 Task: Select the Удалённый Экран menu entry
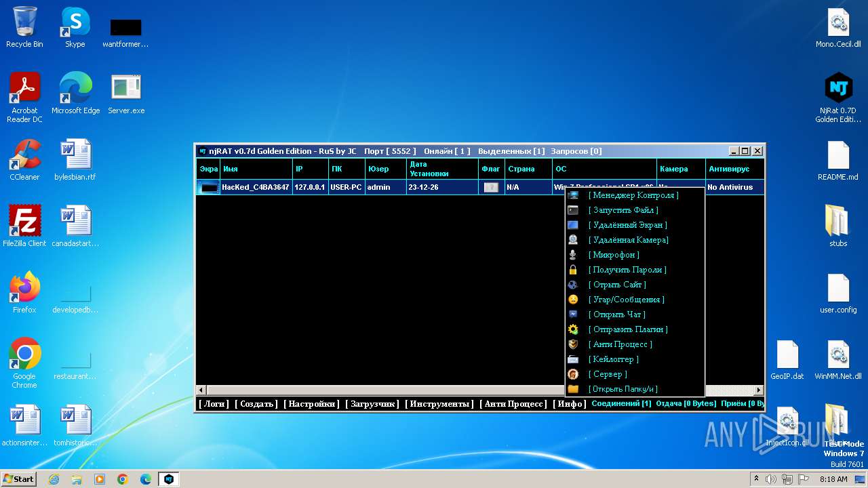coord(627,225)
